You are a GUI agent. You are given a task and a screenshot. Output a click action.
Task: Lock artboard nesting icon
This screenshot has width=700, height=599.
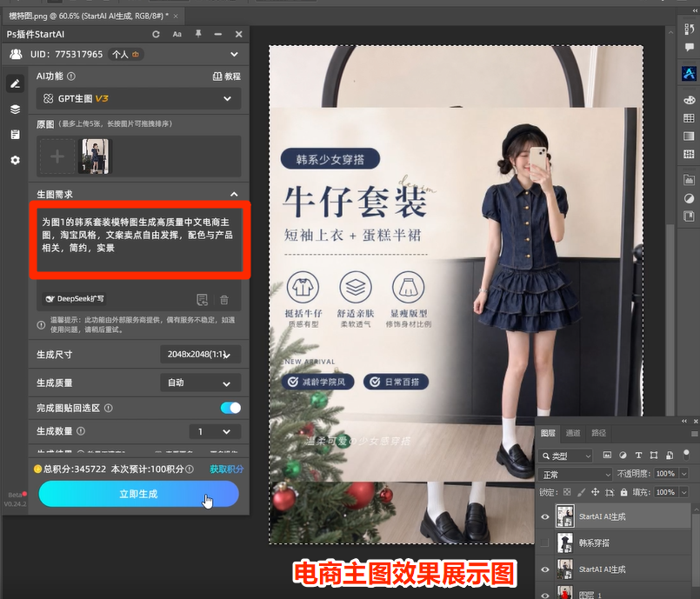pyautogui.click(x=610, y=492)
